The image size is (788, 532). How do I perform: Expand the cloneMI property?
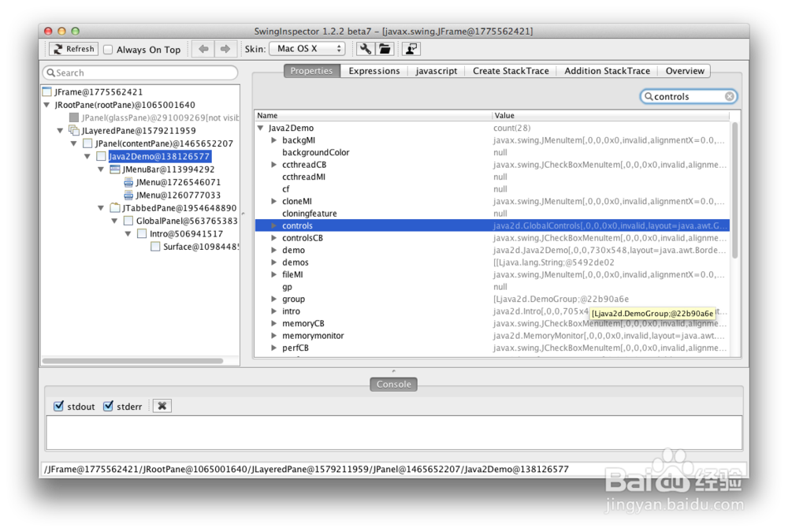coord(274,201)
